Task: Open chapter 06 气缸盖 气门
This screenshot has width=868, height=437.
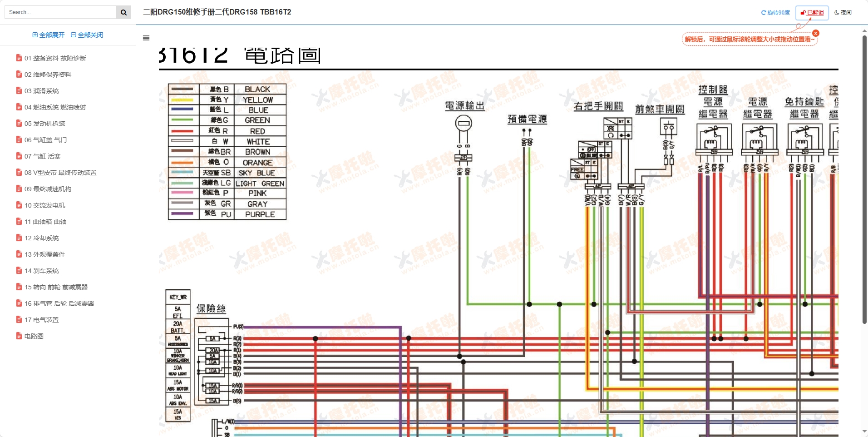Action: point(45,140)
